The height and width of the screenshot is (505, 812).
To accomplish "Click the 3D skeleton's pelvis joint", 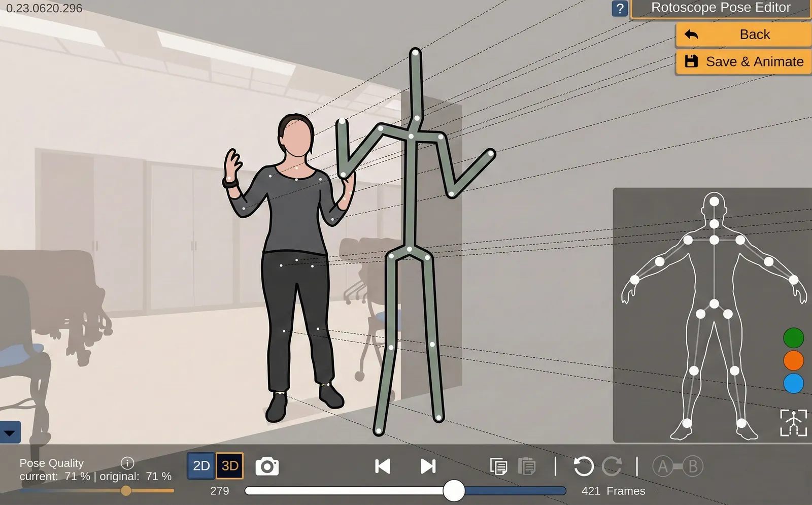I will pyautogui.click(x=410, y=249).
